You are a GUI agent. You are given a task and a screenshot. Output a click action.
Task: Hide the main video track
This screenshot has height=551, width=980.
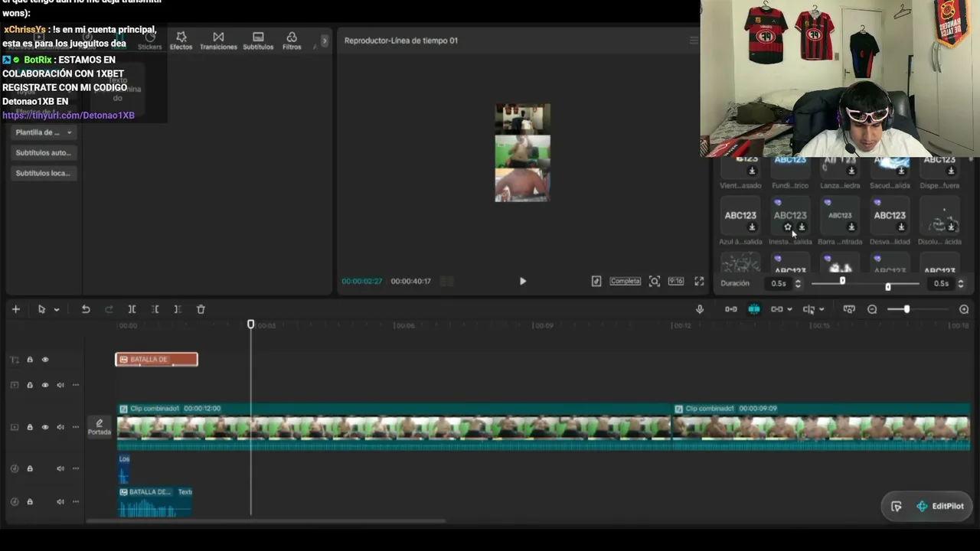(45, 427)
